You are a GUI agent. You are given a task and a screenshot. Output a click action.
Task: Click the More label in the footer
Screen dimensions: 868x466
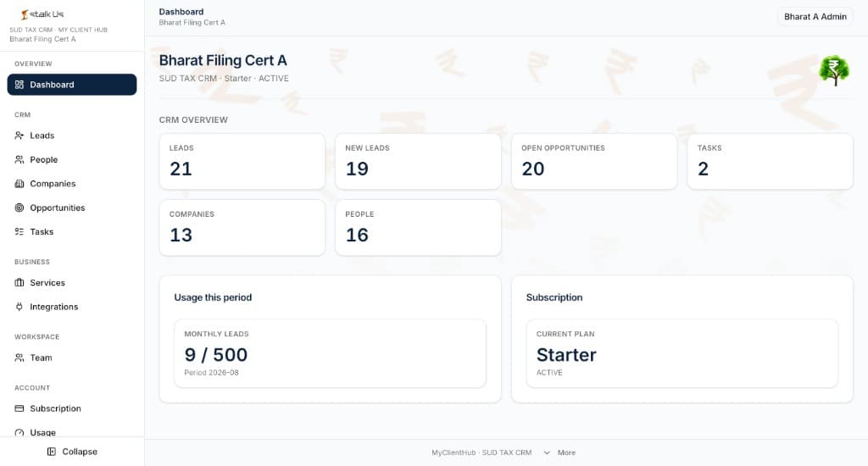[x=566, y=452]
